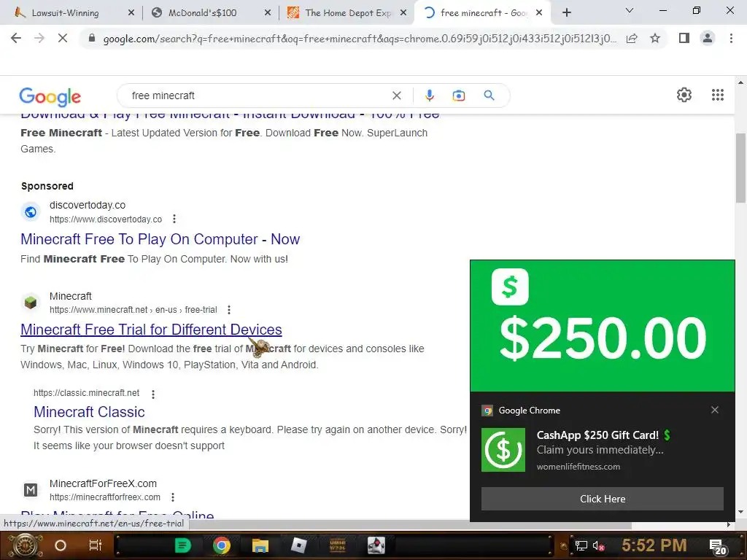Viewport: 747px width, 560px height.
Task: Click the network tray icon
Action: [581, 545]
